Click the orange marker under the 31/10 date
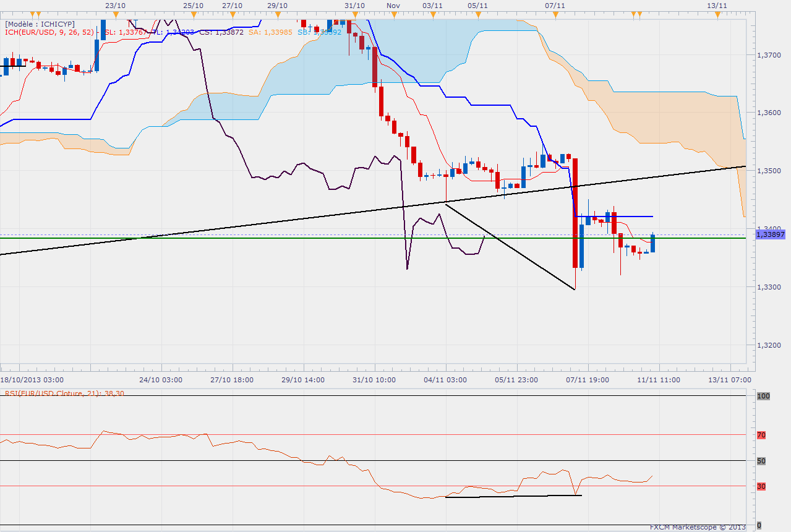The width and height of the screenshot is (791, 532). click(x=355, y=14)
